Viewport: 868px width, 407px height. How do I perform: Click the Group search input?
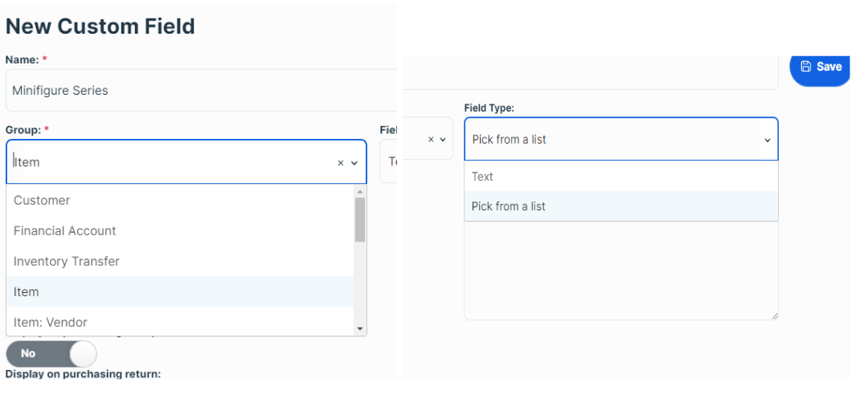[172, 162]
